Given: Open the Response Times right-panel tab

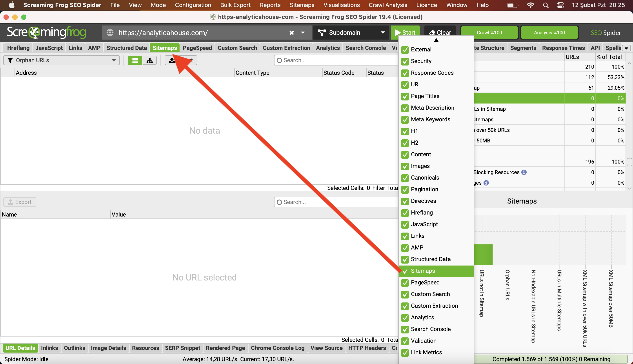Looking at the screenshot, I should [x=563, y=48].
